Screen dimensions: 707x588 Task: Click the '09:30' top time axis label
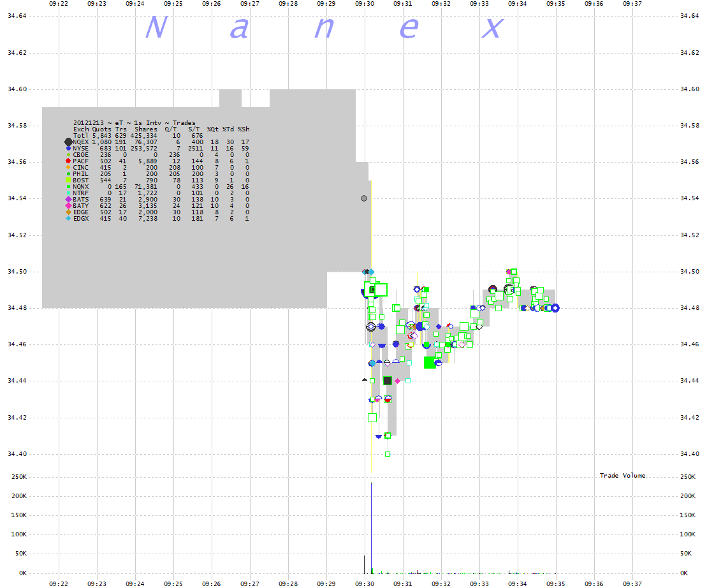click(x=364, y=4)
